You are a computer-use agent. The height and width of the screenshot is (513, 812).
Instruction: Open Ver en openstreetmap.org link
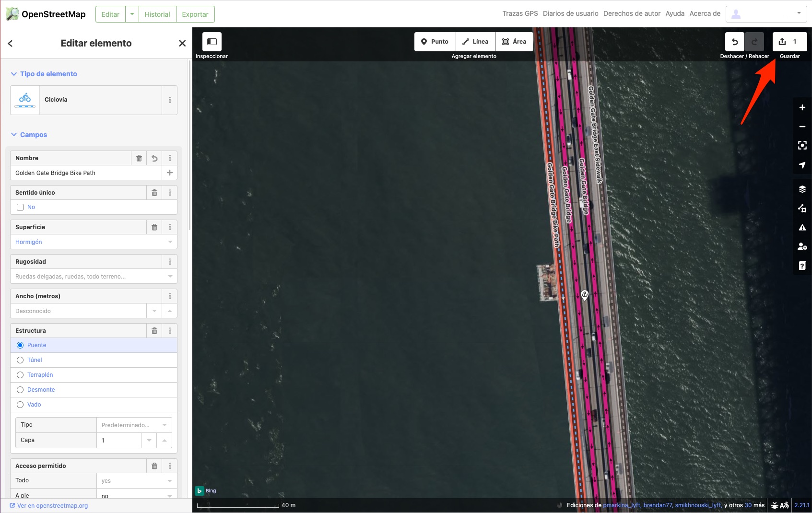(49, 506)
